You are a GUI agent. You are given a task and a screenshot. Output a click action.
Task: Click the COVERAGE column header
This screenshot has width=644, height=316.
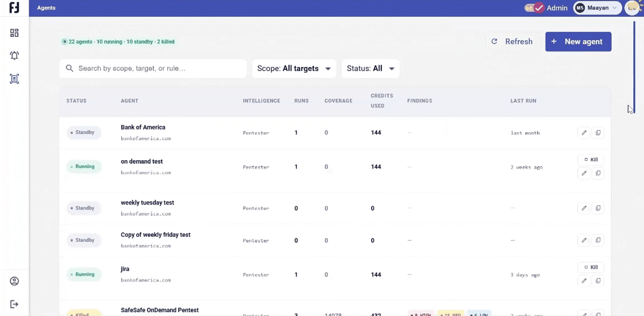338,101
